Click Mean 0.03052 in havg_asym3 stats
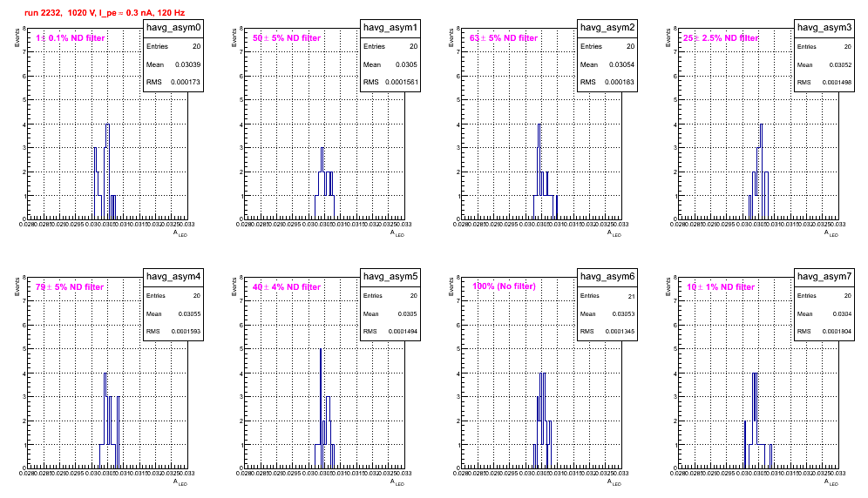Viewport: 868px width, 498px height. [824, 64]
